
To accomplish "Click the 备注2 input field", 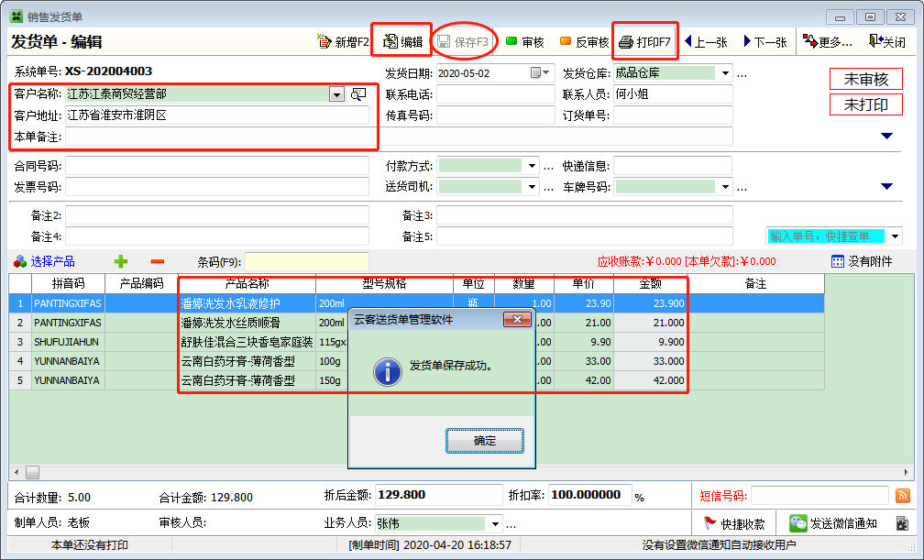I will 217,215.
